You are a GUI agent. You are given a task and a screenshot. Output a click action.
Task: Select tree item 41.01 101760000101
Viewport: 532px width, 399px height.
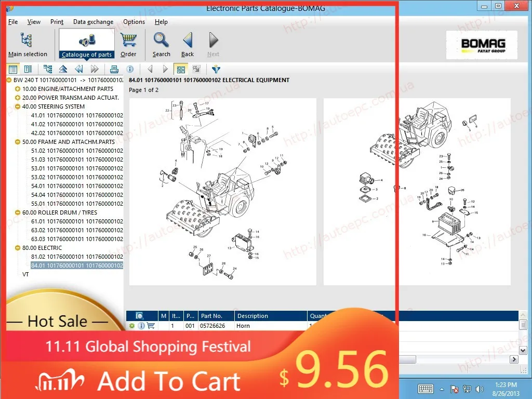point(77,115)
